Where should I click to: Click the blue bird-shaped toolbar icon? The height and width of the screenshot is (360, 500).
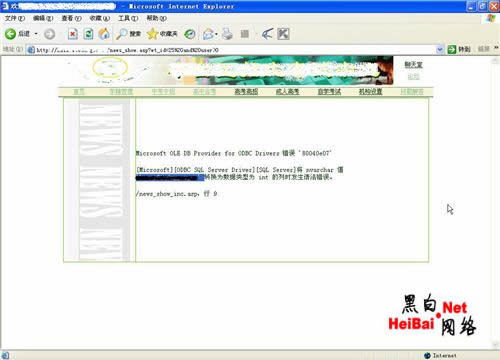click(x=267, y=34)
